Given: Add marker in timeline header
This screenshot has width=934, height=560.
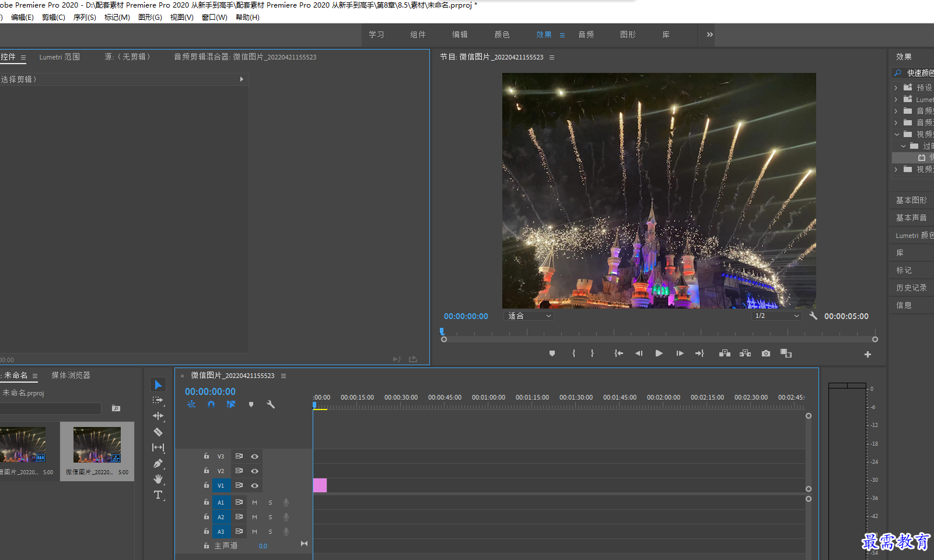Looking at the screenshot, I should click(251, 404).
